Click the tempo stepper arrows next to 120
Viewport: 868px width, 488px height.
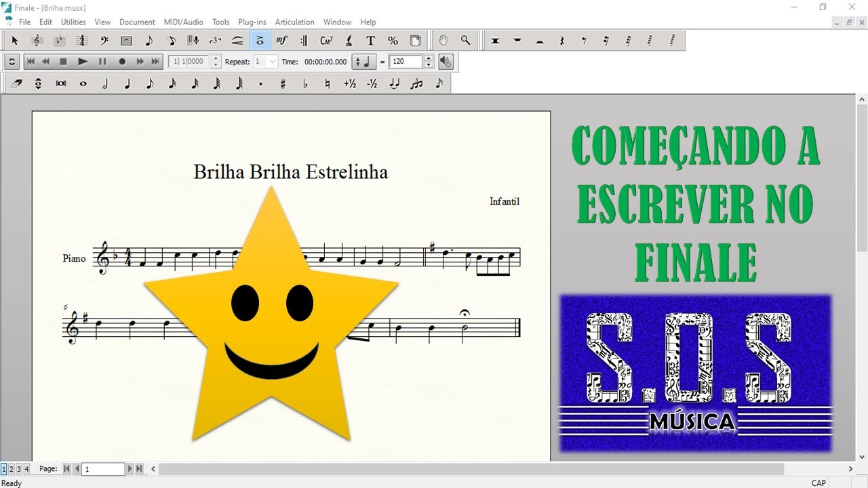(x=429, y=62)
